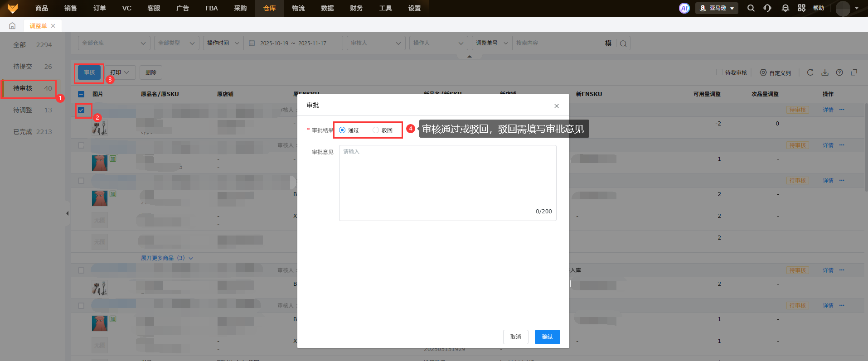
Task: Click the 确认 button in dialog
Action: 547,337
